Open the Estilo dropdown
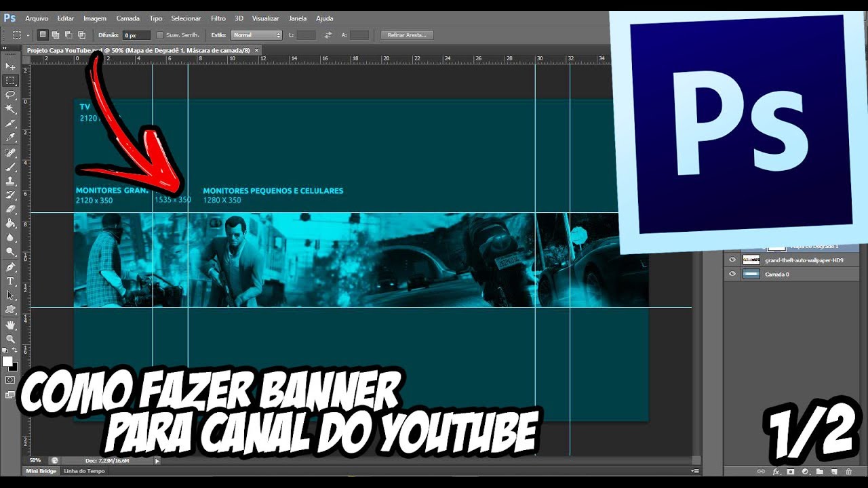This screenshot has height=488, width=868. 256,35
